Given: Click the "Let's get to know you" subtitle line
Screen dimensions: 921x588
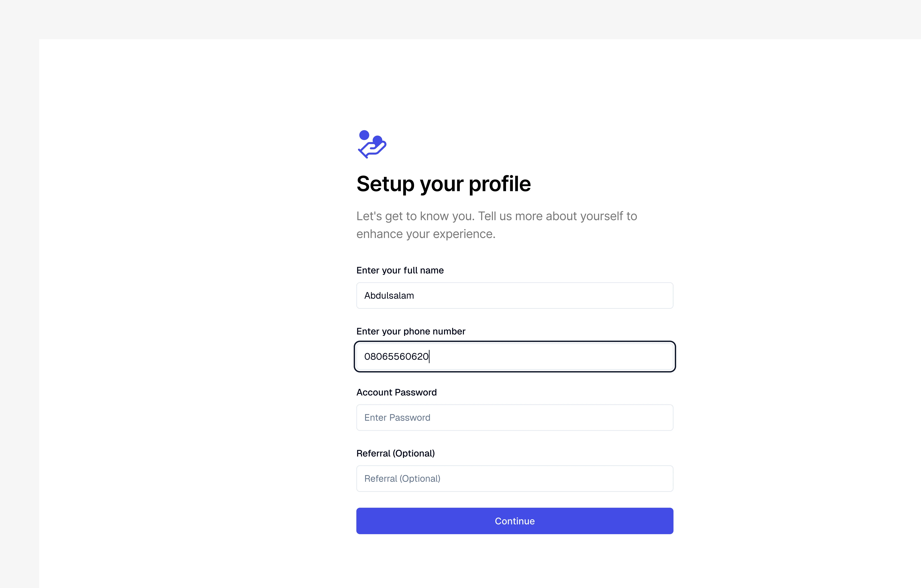Looking at the screenshot, I should pyautogui.click(x=497, y=216).
